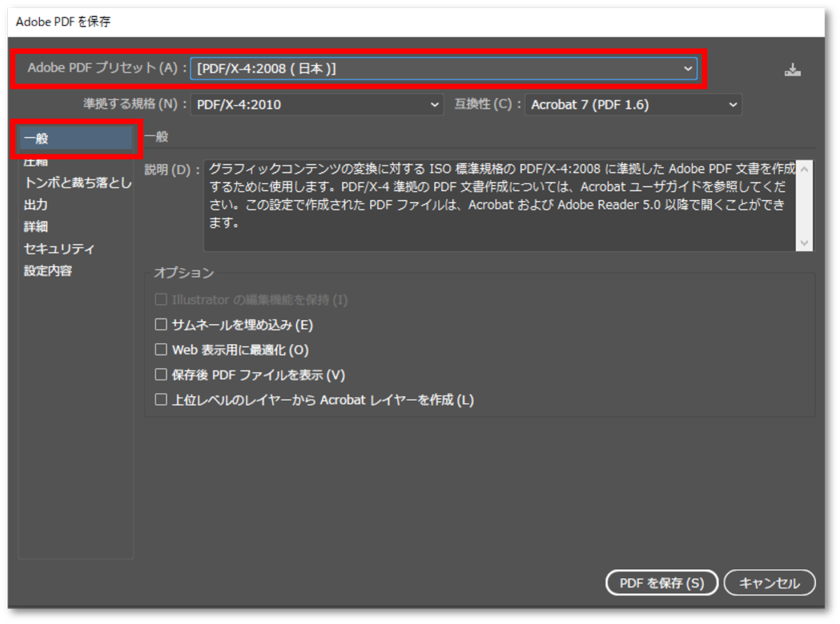The image size is (840, 624).
Task: Select the 一般 panel in sidebar
Action: pyautogui.click(x=75, y=137)
